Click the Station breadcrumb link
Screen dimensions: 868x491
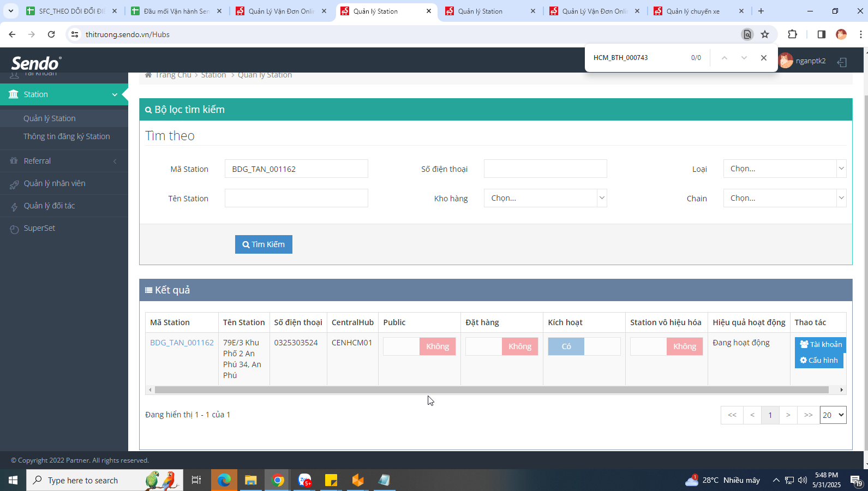[x=213, y=75]
